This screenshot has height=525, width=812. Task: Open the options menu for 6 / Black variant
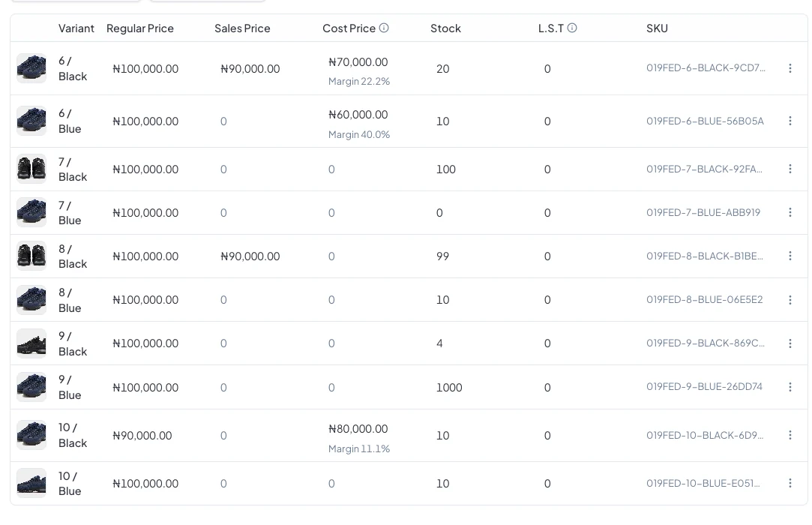coord(790,68)
